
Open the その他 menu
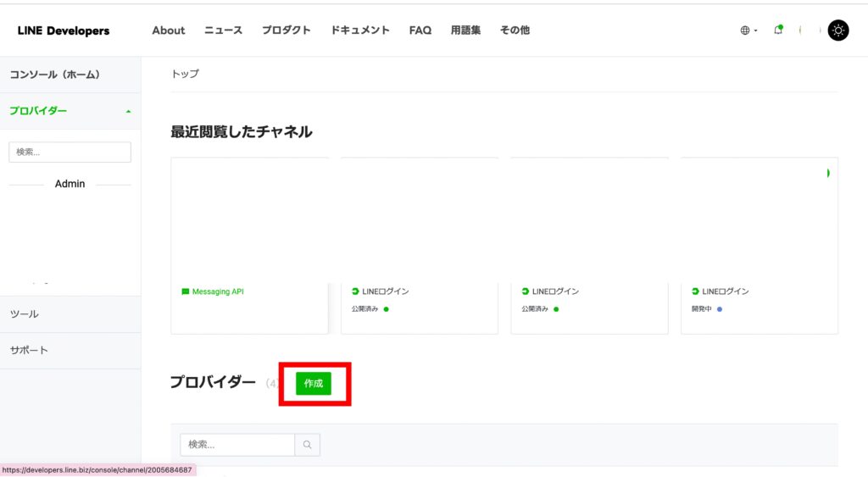pos(515,31)
